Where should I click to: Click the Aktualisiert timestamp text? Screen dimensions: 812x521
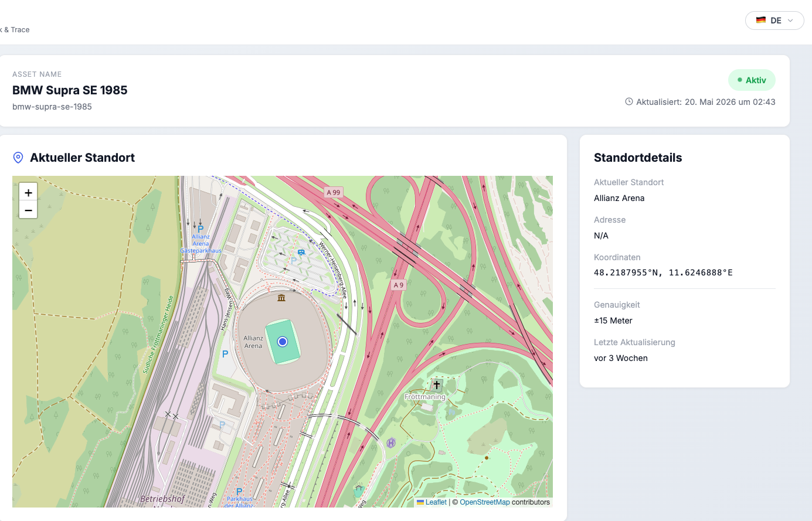pos(706,102)
